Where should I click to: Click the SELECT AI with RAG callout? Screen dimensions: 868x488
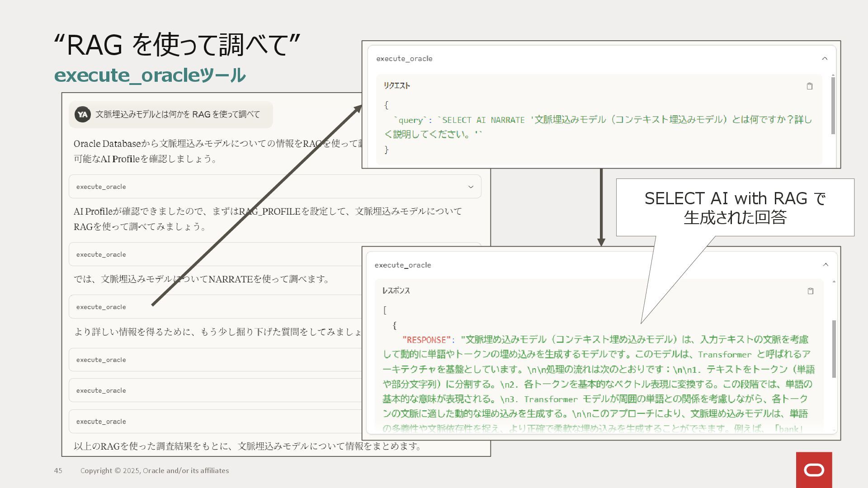pyautogui.click(x=735, y=207)
